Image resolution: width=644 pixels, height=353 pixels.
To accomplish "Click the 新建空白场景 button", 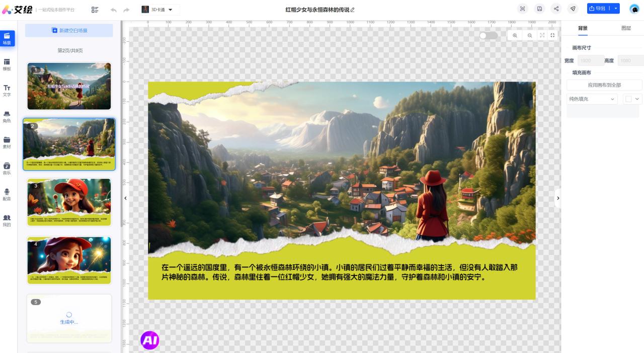I will point(69,31).
